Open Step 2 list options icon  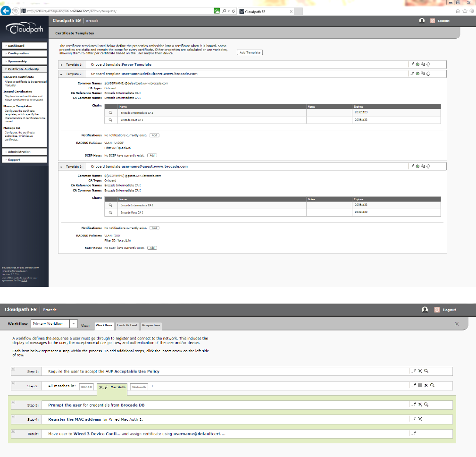point(420,385)
